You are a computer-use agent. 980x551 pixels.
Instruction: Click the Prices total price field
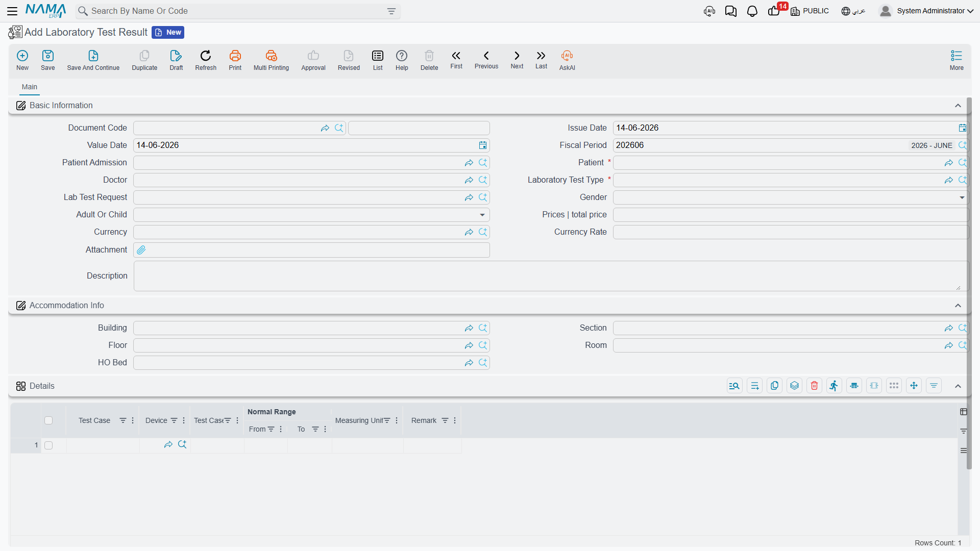[790, 215]
